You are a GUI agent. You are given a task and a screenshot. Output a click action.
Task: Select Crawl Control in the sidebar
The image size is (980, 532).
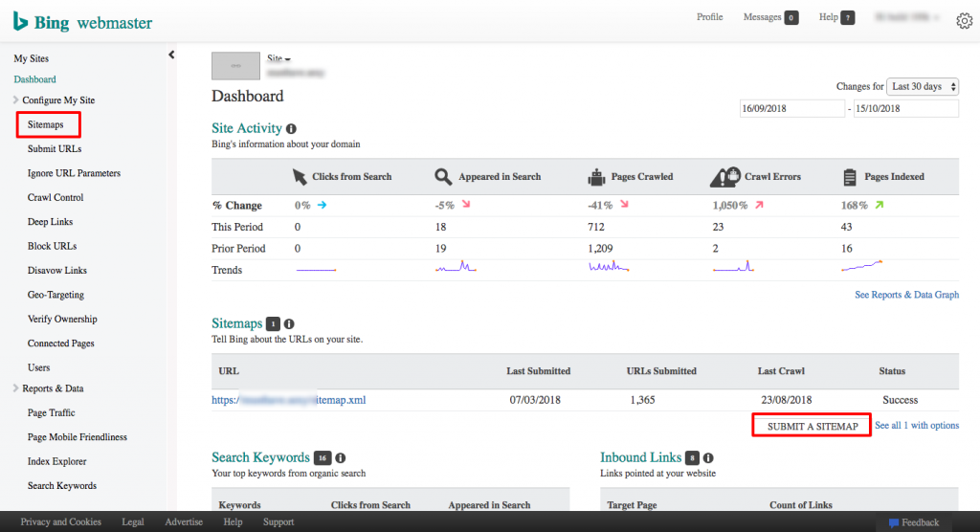[56, 197]
